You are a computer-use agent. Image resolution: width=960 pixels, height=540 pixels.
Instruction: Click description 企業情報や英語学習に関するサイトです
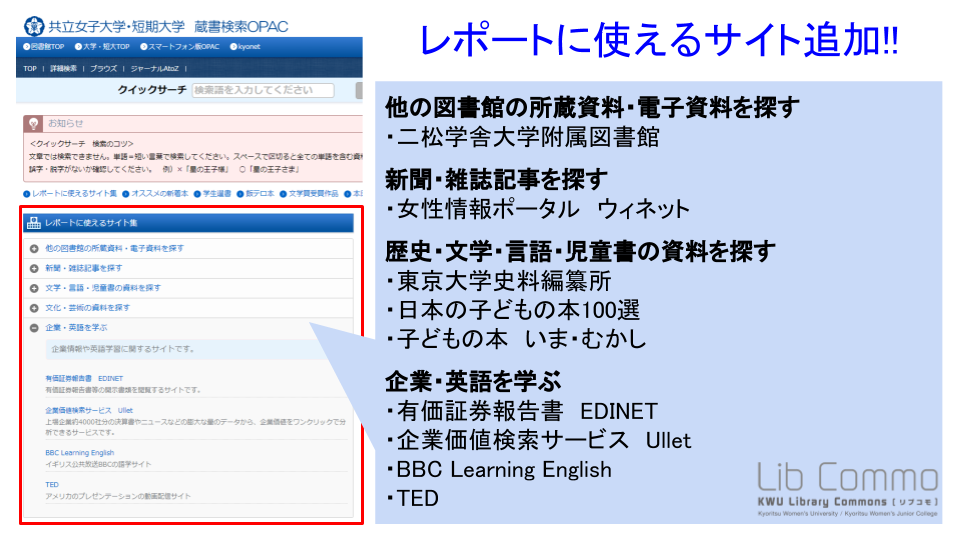coord(122,349)
